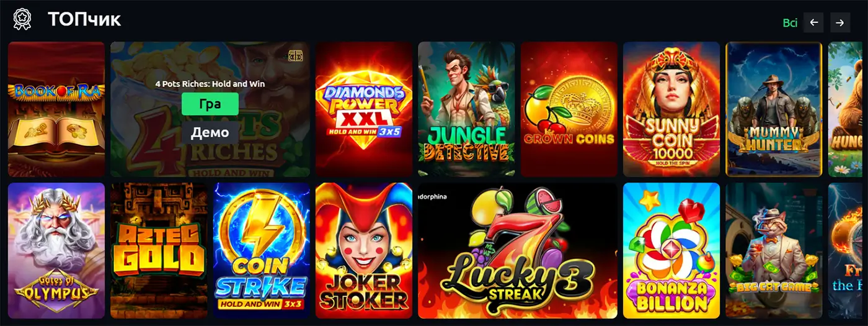
Task: Click the previous arrow in carousel header
Action: (x=813, y=22)
